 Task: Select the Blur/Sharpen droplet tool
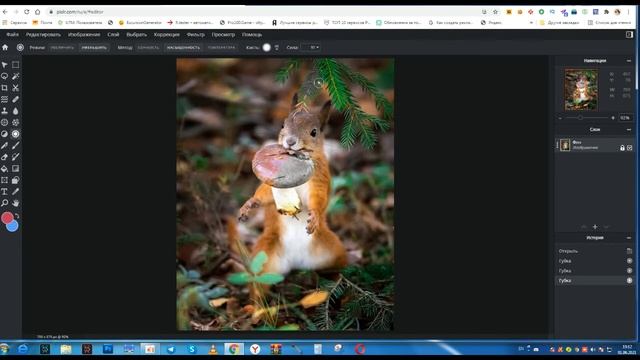tap(16, 111)
